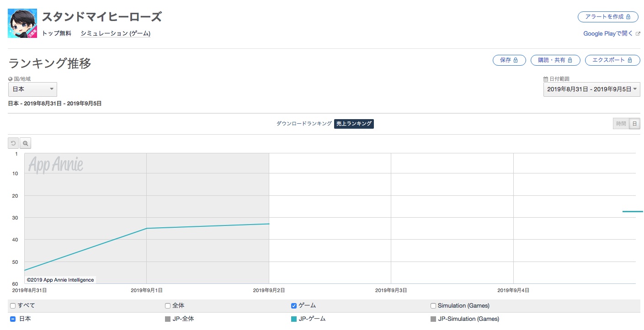Click the lock icon on アラートを作成

[x=628, y=17]
